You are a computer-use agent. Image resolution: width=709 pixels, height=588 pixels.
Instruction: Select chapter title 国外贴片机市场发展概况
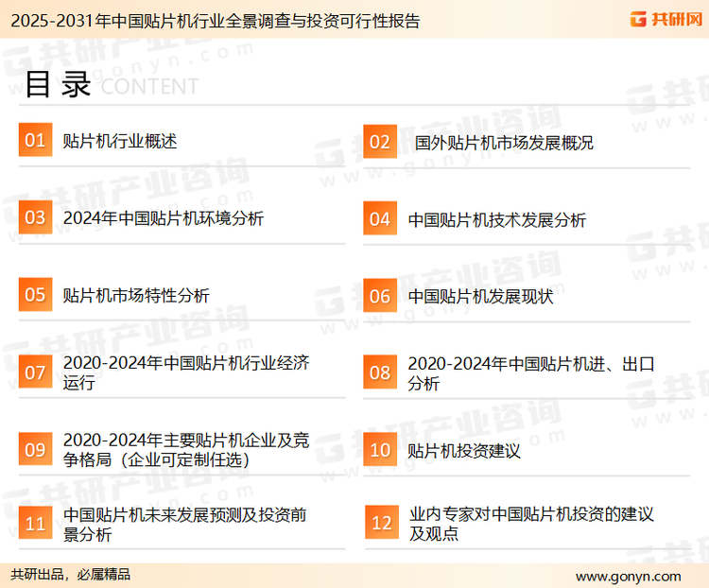[504, 143]
